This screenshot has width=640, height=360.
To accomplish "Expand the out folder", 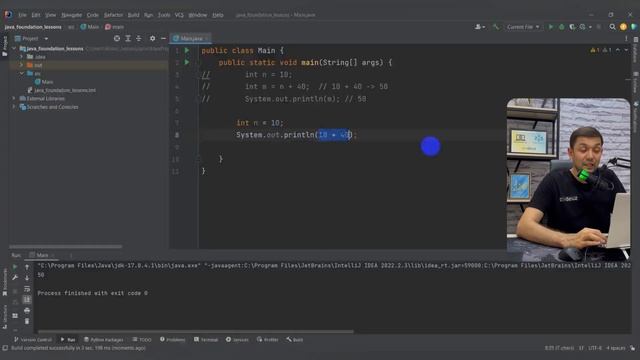I will [x=22, y=65].
